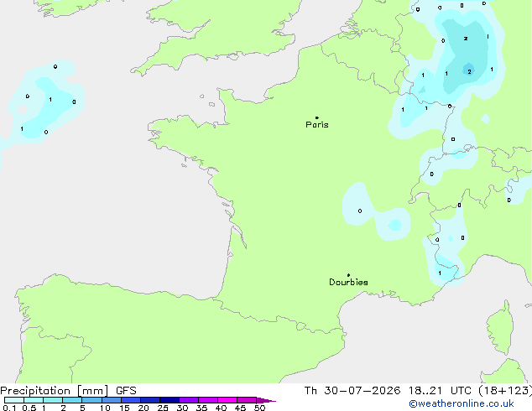Click the '0.1' legend scale label
Image resolution: width=532 pixels, height=411 pixels.
point(9,408)
